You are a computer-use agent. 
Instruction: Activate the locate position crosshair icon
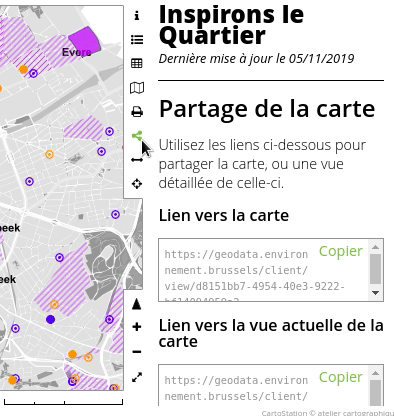(x=137, y=184)
